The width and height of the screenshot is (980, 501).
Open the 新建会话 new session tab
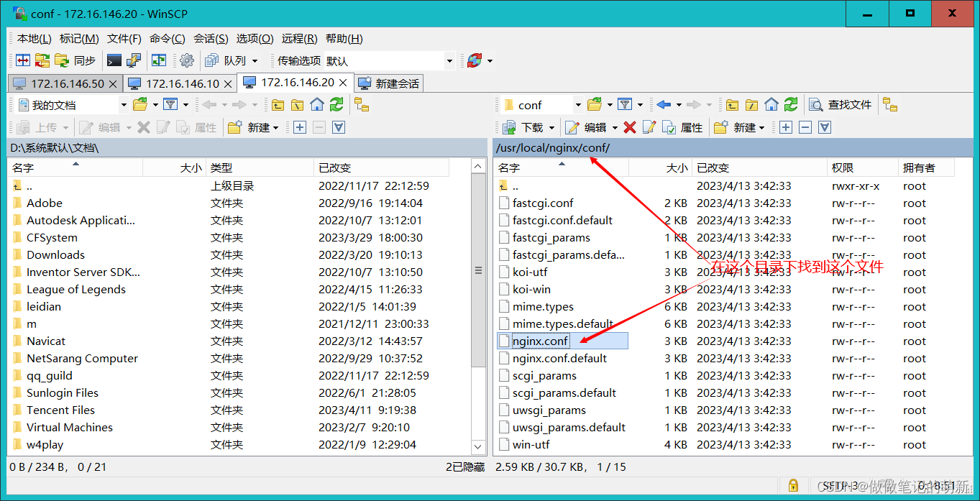click(x=389, y=83)
